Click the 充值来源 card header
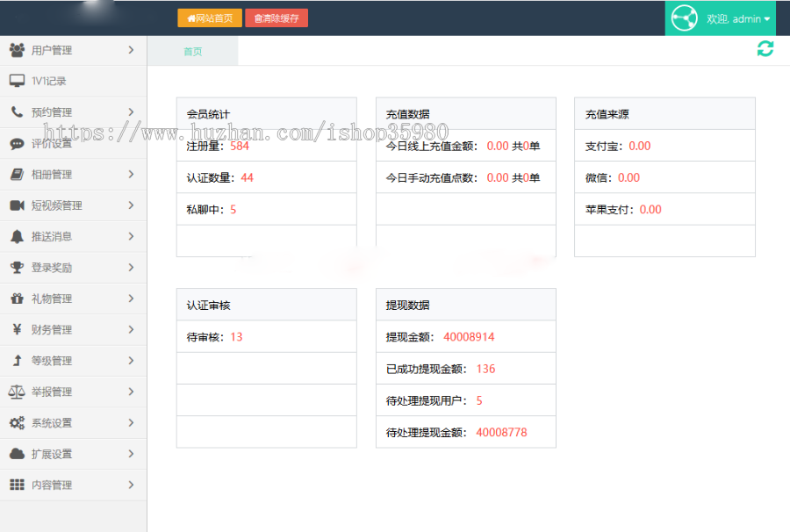Viewport: 790px width, 532px height. (x=664, y=114)
